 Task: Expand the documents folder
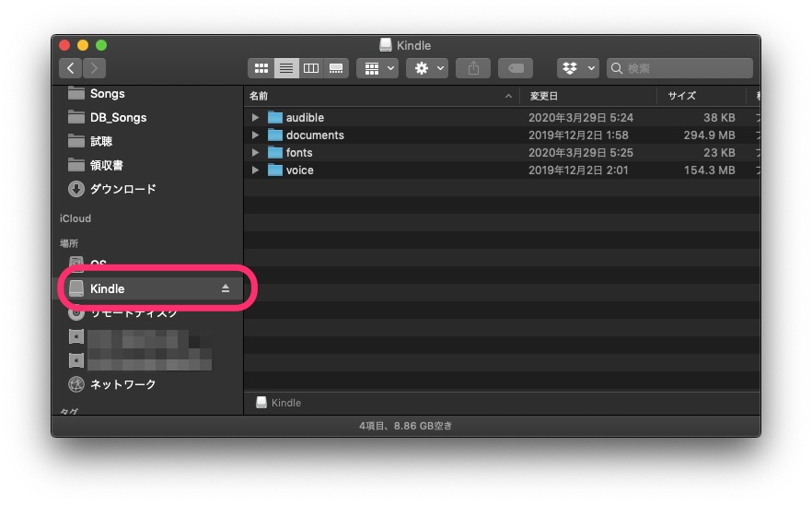(255, 135)
